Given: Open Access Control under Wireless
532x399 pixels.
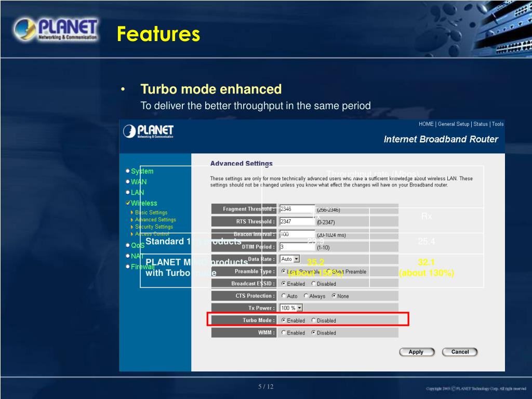Looking at the screenshot, I should point(152,234).
